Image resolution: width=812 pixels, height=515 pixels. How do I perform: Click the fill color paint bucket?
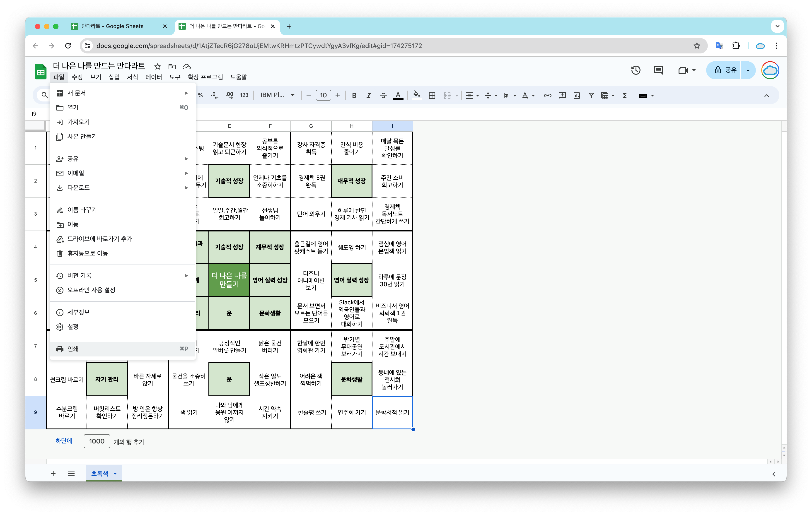click(x=416, y=95)
